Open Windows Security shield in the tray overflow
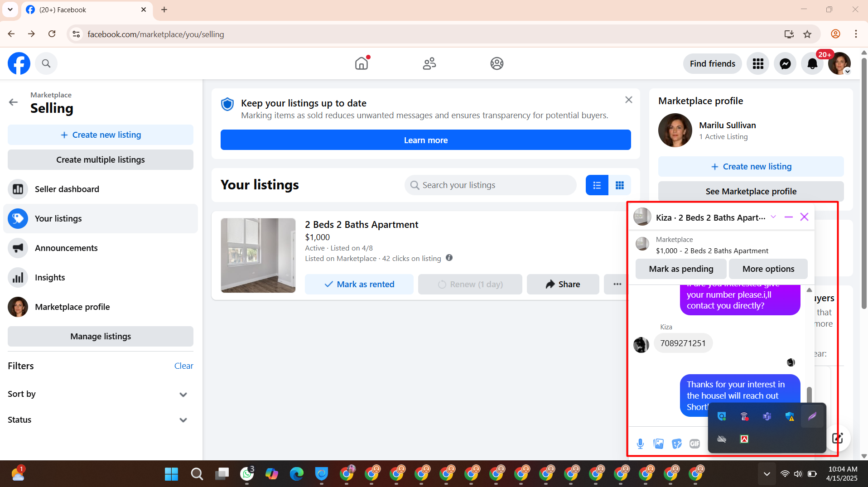868x487 pixels. tap(790, 416)
